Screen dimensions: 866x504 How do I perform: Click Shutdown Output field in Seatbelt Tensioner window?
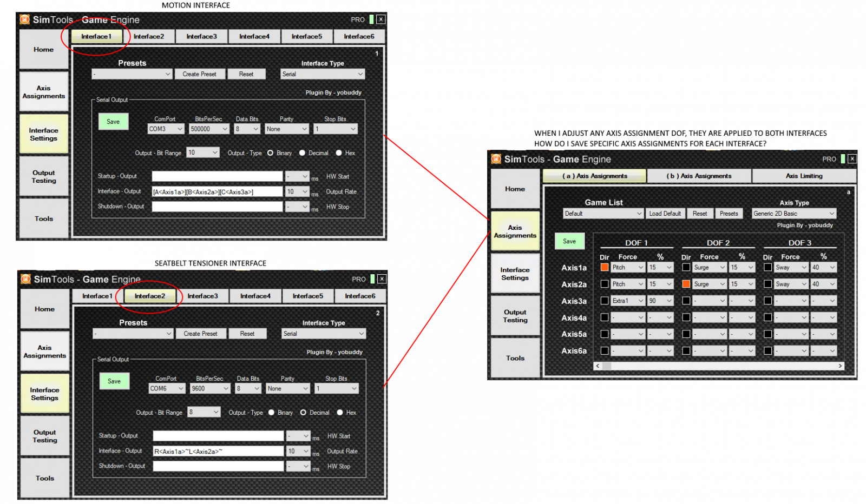pyautogui.click(x=218, y=466)
